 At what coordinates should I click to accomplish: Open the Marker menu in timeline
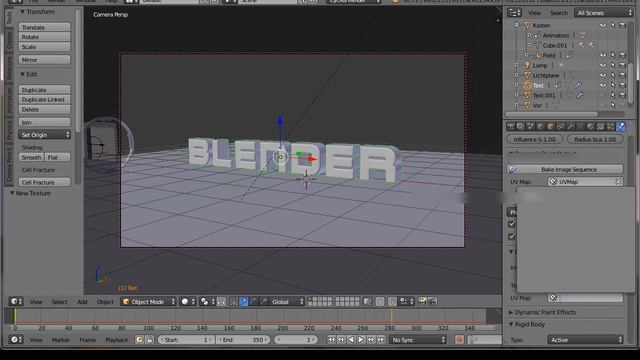tap(60, 340)
